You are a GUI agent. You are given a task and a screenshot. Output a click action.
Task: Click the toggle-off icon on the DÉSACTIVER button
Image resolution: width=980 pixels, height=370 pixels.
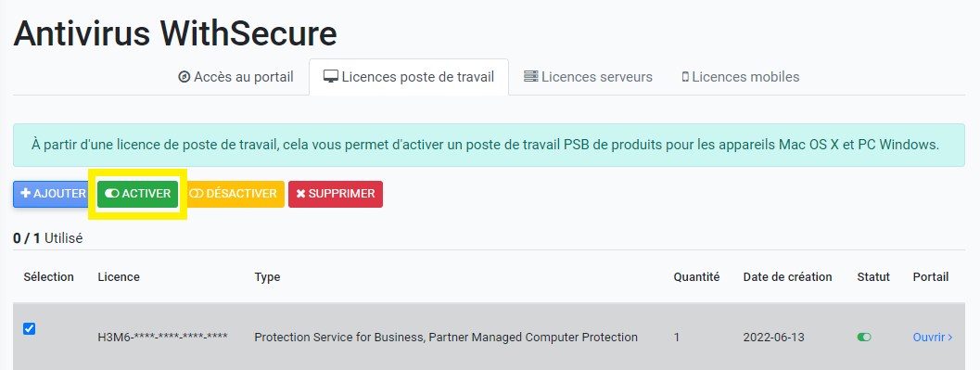coord(197,194)
